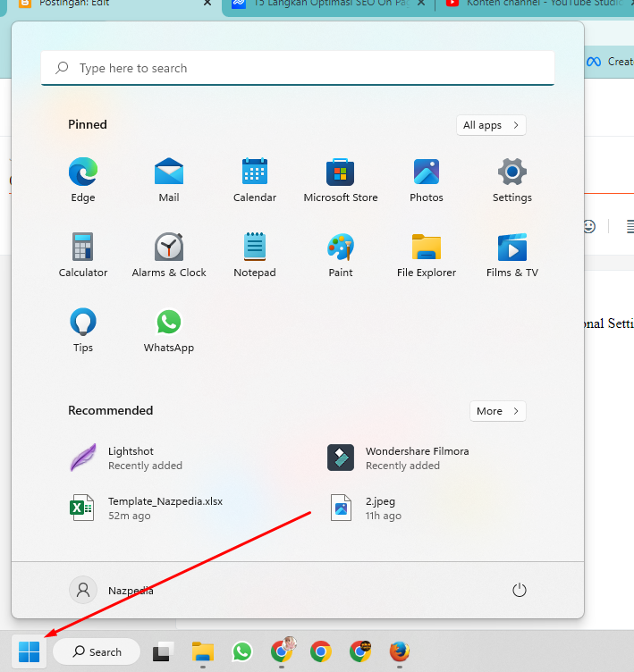
Task: Open recommended Wondershare Filmora
Action: coord(398,458)
